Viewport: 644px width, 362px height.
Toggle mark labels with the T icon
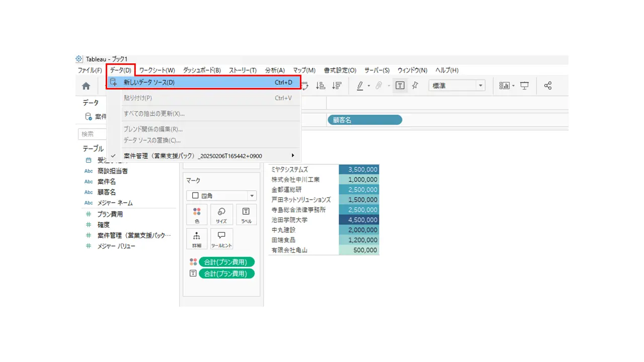pyautogui.click(x=399, y=85)
